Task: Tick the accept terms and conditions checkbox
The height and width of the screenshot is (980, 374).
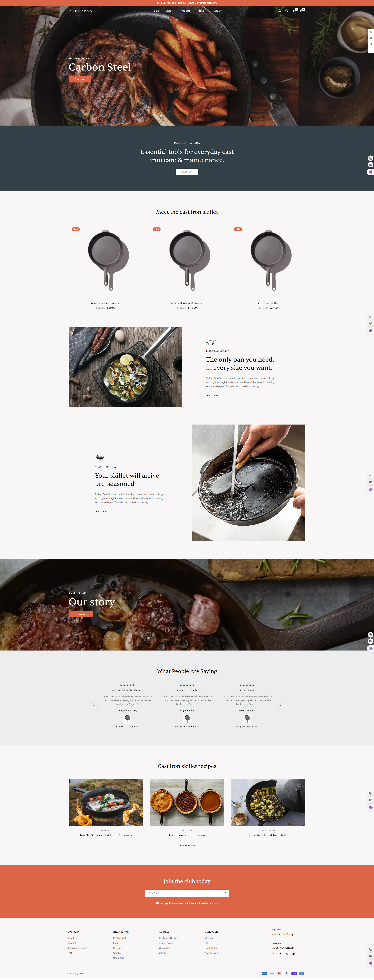Action: (x=157, y=903)
